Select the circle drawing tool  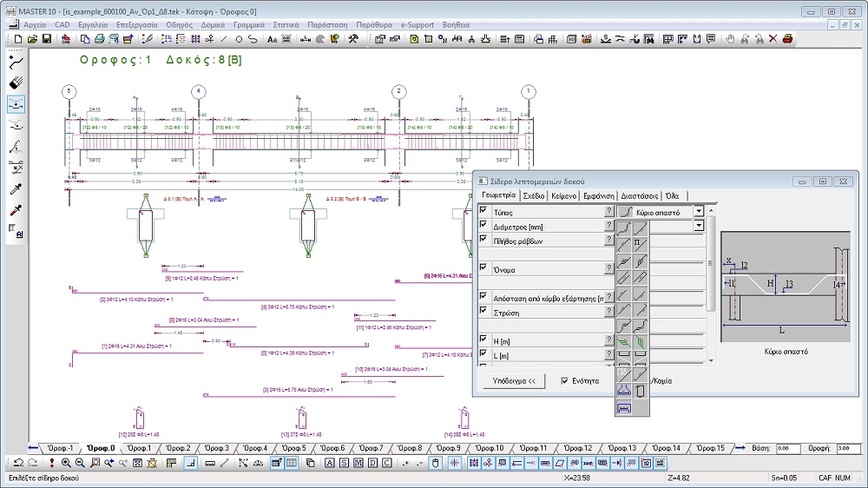pos(238,39)
